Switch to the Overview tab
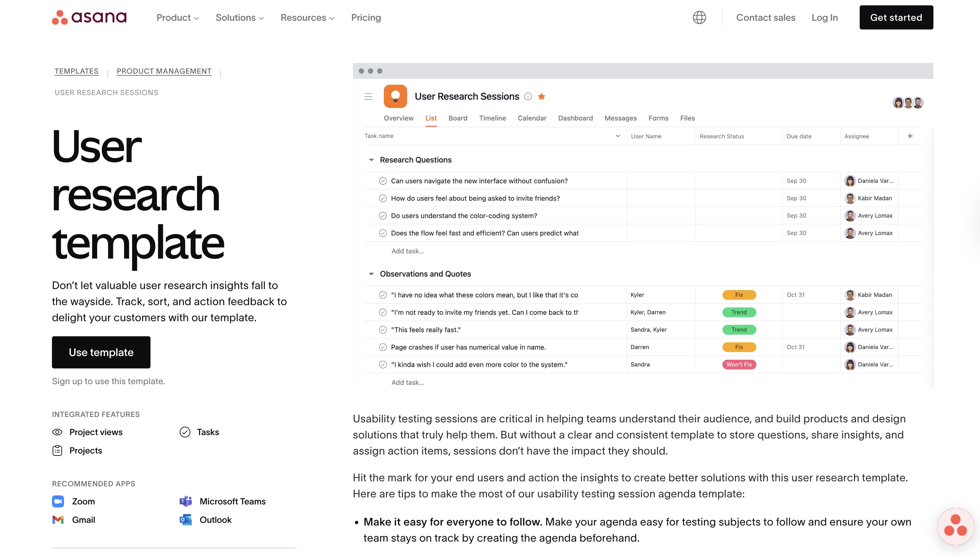The image size is (980, 556). (x=398, y=118)
